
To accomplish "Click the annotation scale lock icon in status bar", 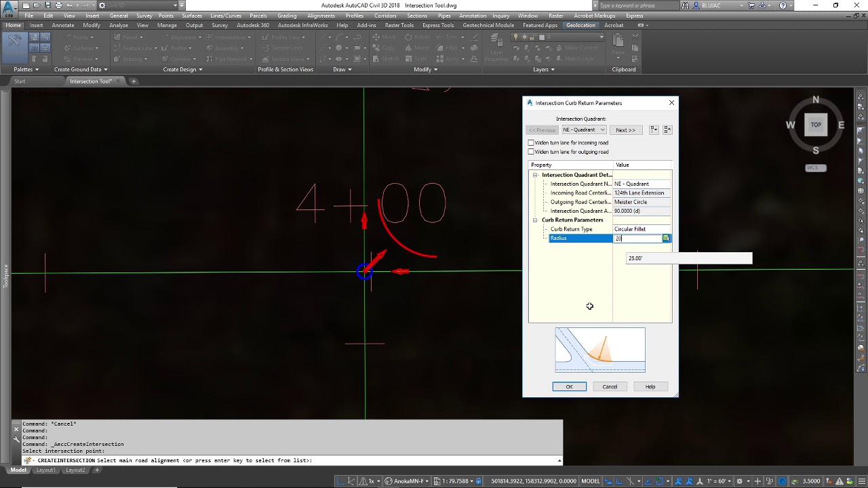I will [x=479, y=481].
